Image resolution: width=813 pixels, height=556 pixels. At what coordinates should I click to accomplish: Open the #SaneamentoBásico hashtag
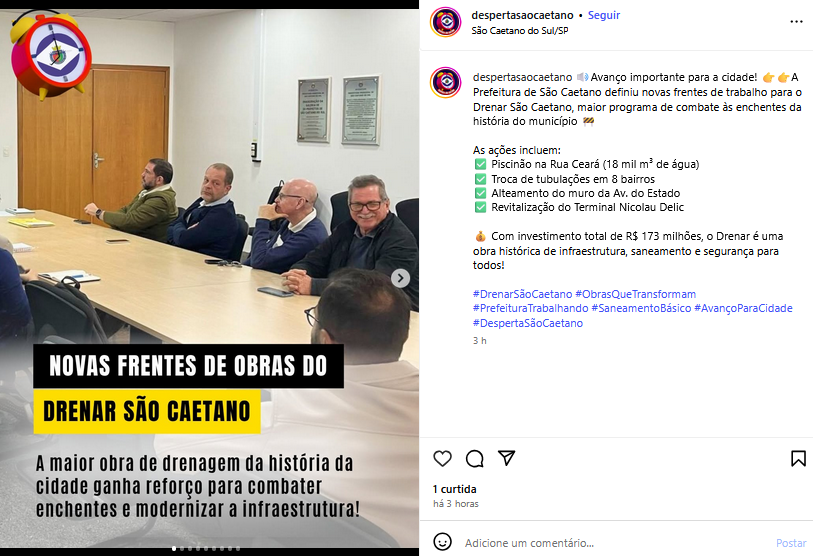coord(641,308)
